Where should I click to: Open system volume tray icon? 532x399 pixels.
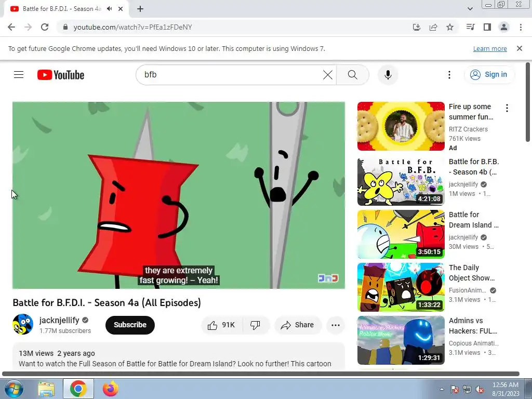[x=480, y=390]
